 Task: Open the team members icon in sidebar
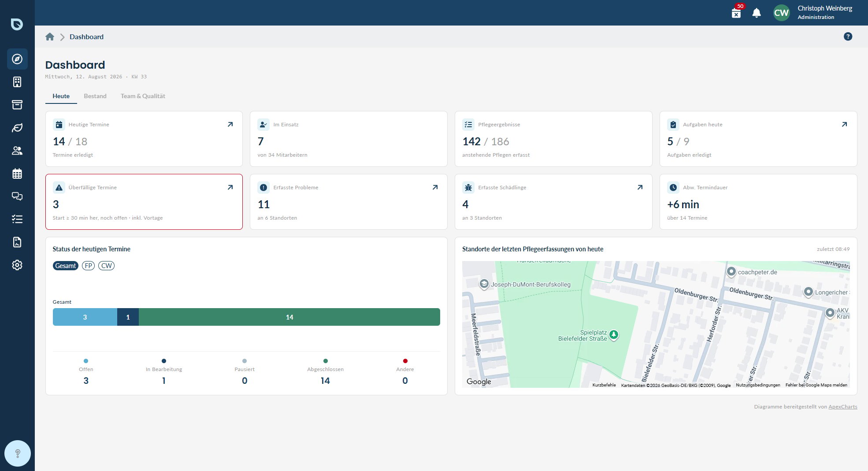(x=17, y=151)
